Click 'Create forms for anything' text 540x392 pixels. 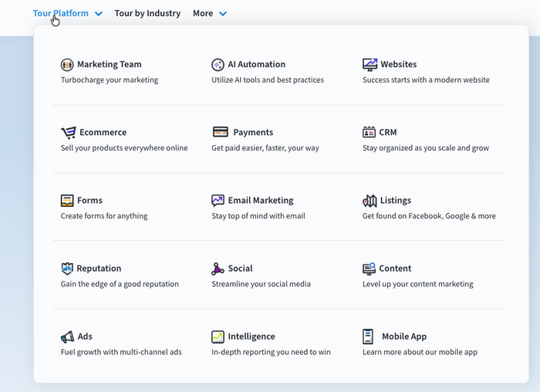pyautogui.click(x=104, y=216)
